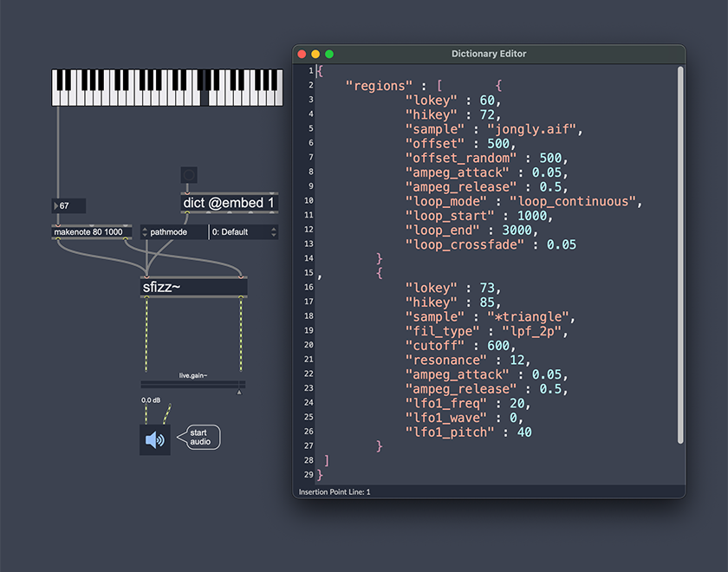Minimize the Dictionary Editor with the yellow button

[315, 54]
